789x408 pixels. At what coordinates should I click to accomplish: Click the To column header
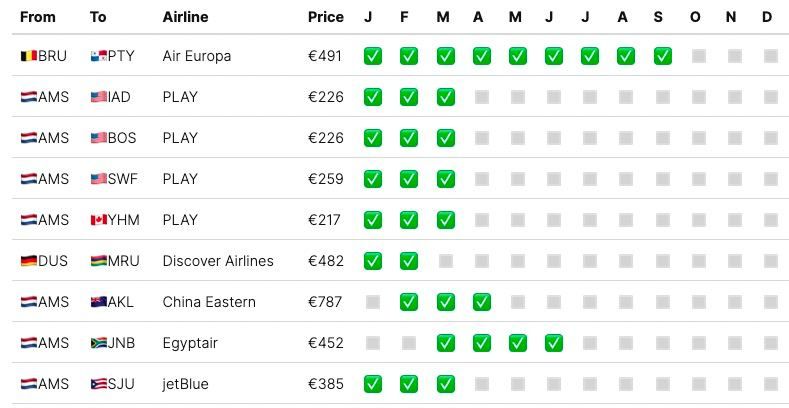(98, 17)
